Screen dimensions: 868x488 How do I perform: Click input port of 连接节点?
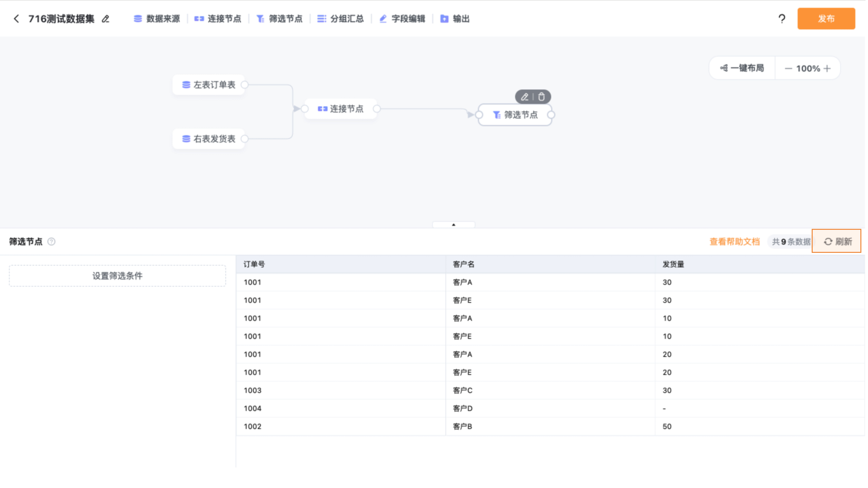click(x=305, y=109)
